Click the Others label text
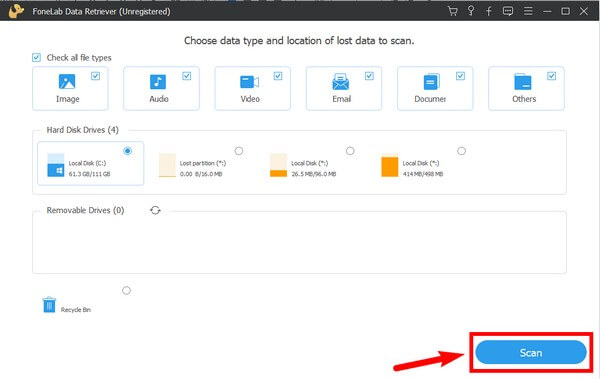 click(524, 99)
